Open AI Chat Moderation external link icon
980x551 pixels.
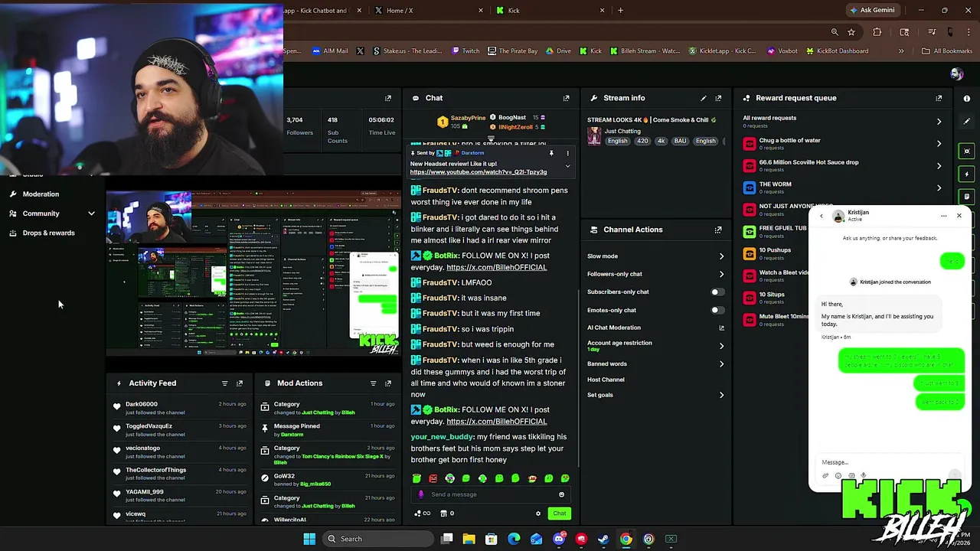pyautogui.click(x=721, y=328)
